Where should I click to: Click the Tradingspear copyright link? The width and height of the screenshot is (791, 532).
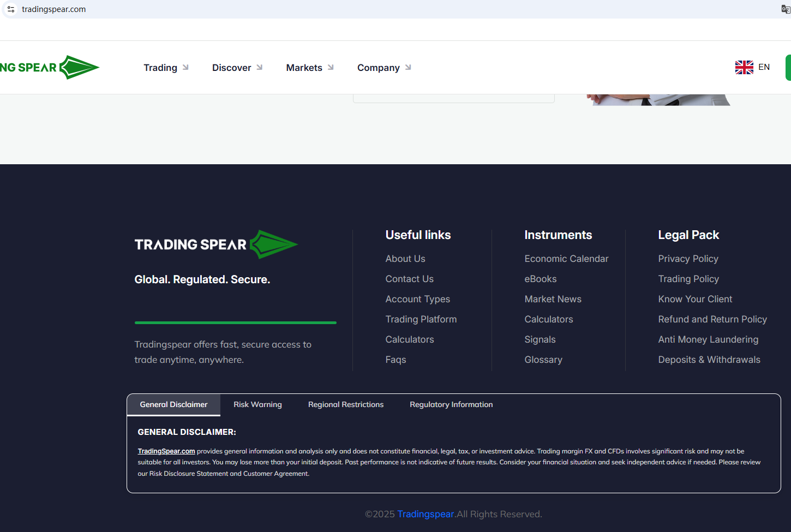point(426,514)
